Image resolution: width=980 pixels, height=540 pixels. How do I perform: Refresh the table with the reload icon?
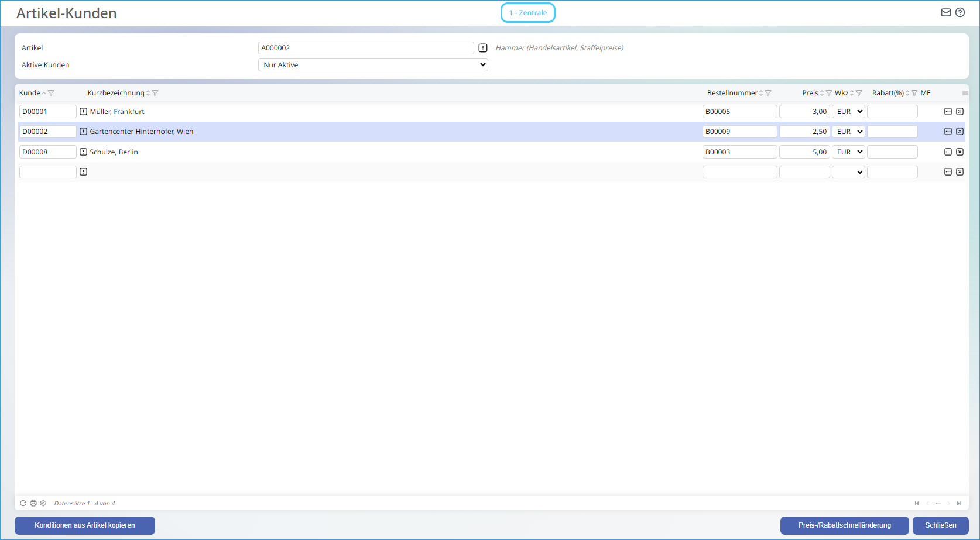(x=23, y=503)
